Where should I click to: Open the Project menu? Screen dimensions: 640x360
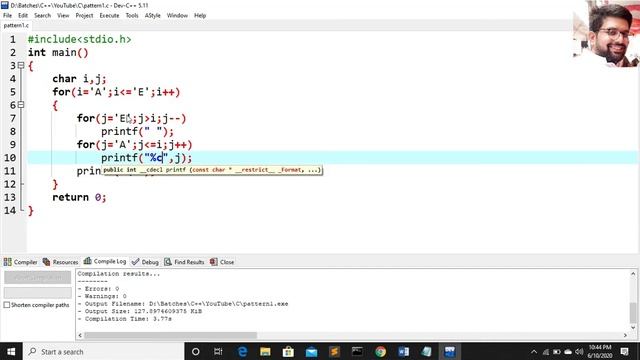point(84,16)
